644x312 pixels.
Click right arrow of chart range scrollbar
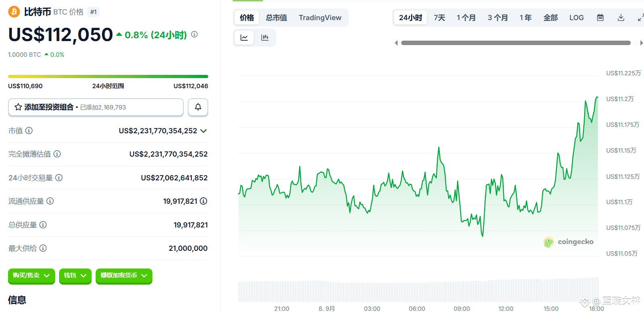coord(642,43)
